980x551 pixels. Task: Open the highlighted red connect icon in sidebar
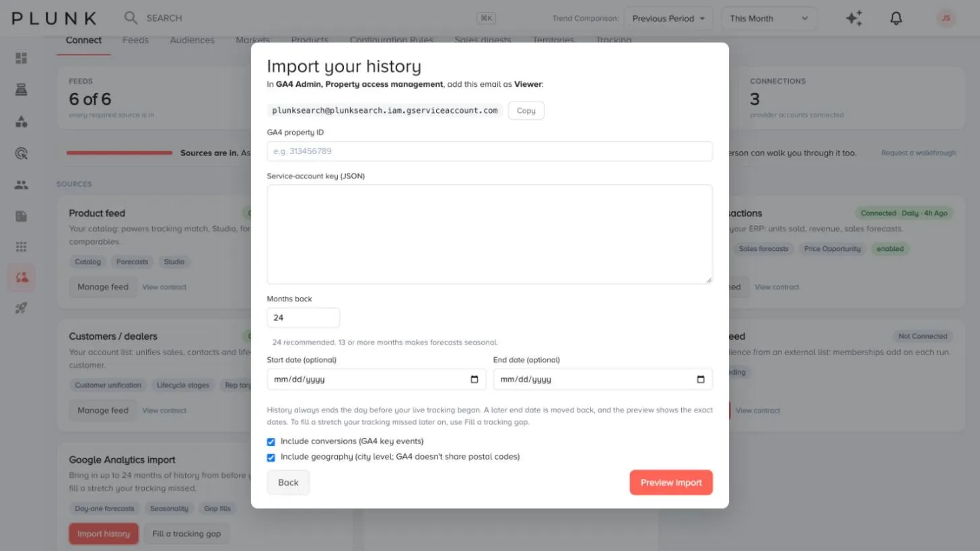[22, 278]
